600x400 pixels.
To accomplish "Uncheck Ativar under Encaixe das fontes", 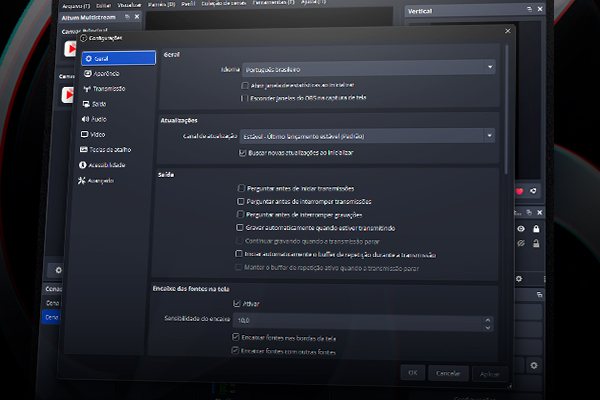I will click(x=236, y=304).
